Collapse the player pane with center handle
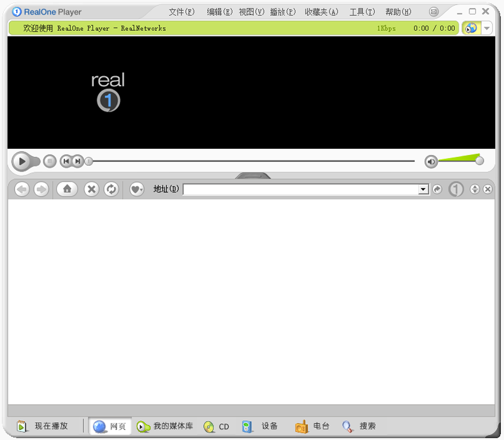Viewport: 504px width, 440px height. pos(253,176)
